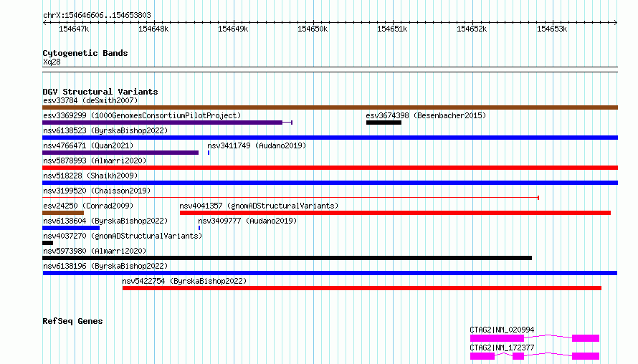
Task: Click the esv24250 (Conrad2009) label
Action: point(88,206)
